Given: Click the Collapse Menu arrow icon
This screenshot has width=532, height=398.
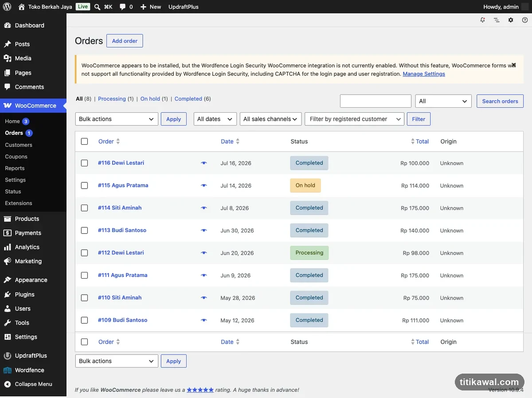Looking at the screenshot, I should point(8,384).
